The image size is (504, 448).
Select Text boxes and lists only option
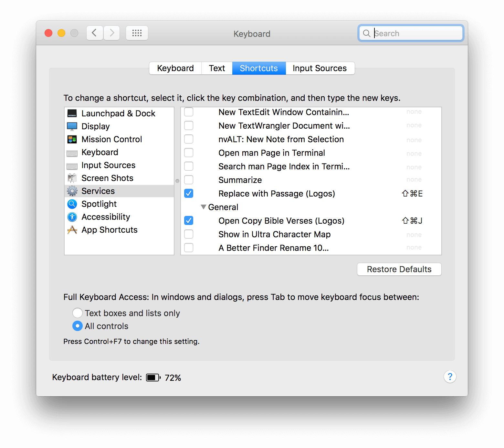point(78,313)
